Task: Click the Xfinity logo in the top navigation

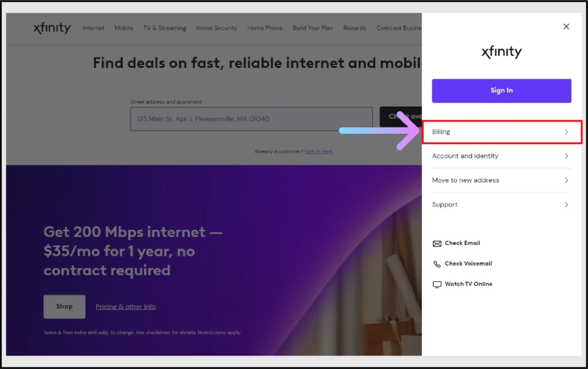Action: (x=52, y=28)
